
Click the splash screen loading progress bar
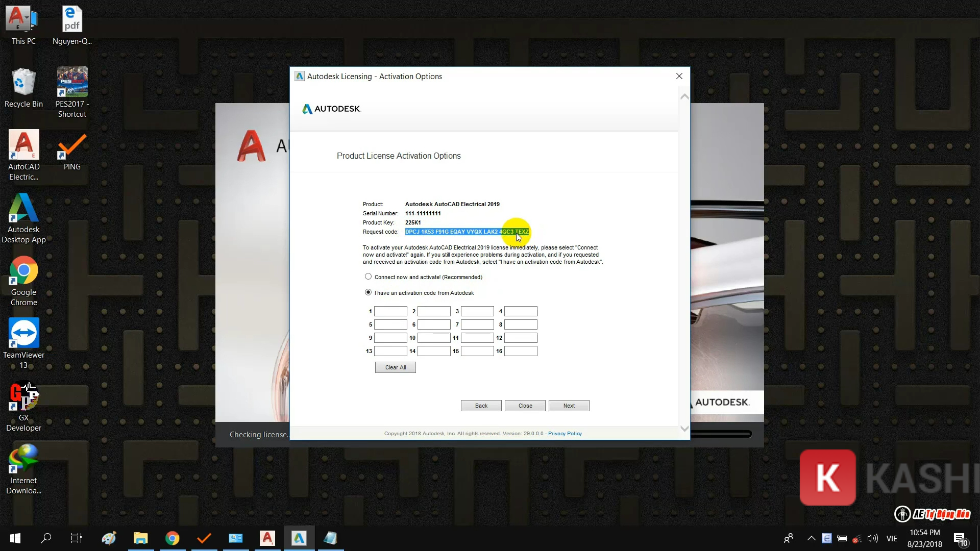pyautogui.click(x=721, y=434)
